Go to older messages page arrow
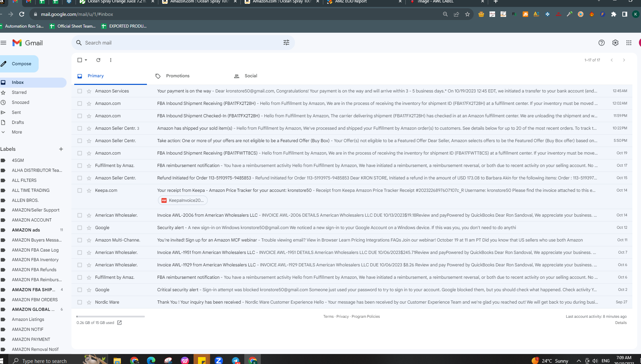 coord(624,60)
